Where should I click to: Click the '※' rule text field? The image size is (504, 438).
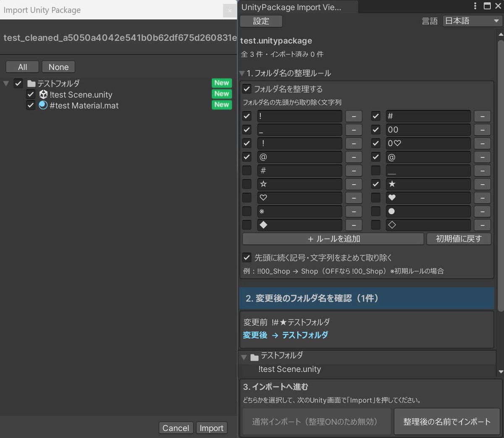(299, 211)
